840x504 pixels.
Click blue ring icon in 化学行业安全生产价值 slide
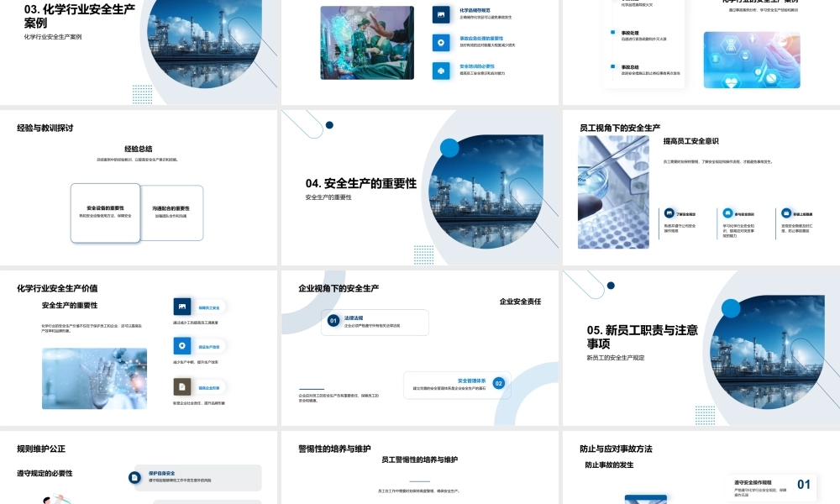point(182,346)
